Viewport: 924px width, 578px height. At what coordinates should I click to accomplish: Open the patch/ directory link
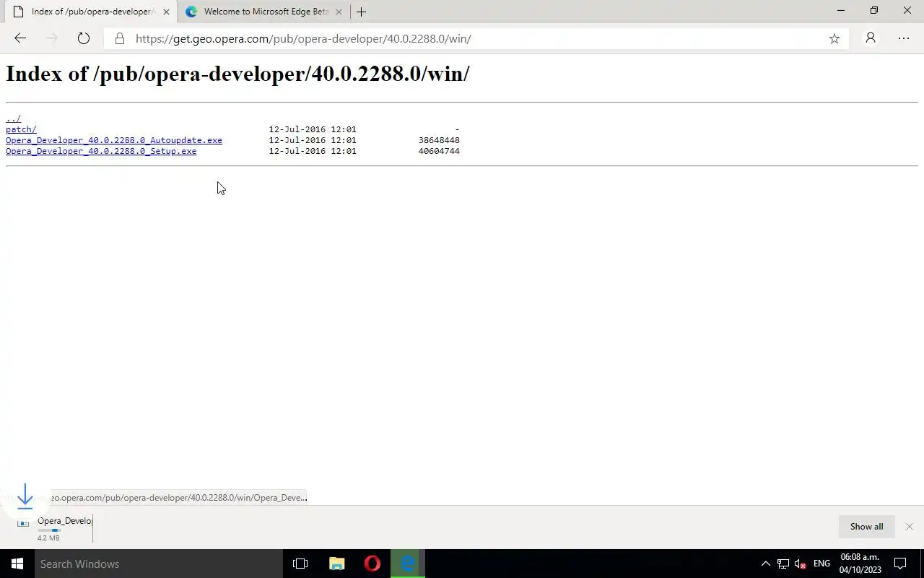(21, 129)
